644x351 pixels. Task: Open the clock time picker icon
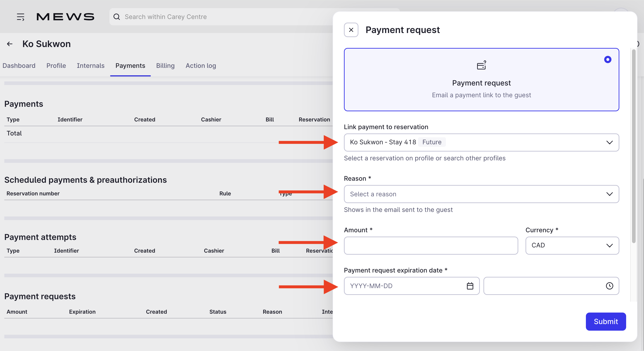click(x=609, y=286)
